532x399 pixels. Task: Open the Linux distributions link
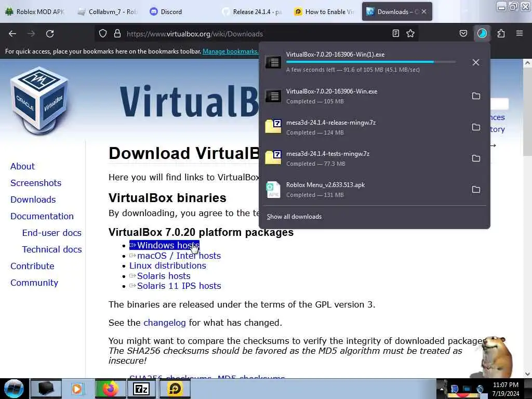point(168,265)
